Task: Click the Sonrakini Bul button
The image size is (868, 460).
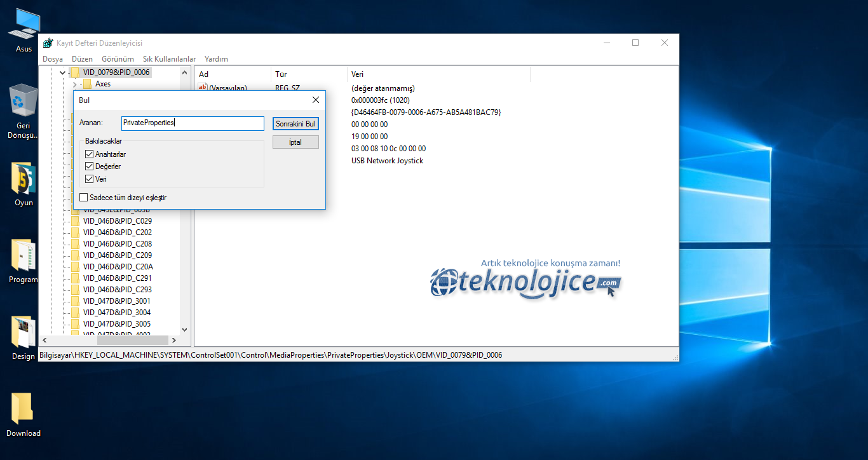Action: (295, 124)
